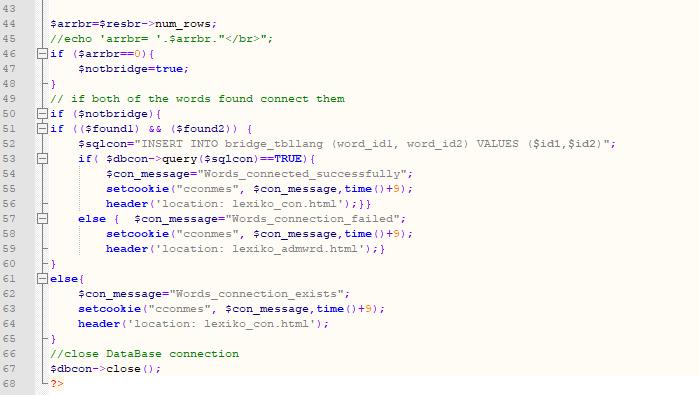Click the comment 'if both of the words found'
Viewport: 699px width, 395px height.
[x=197, y=99]
